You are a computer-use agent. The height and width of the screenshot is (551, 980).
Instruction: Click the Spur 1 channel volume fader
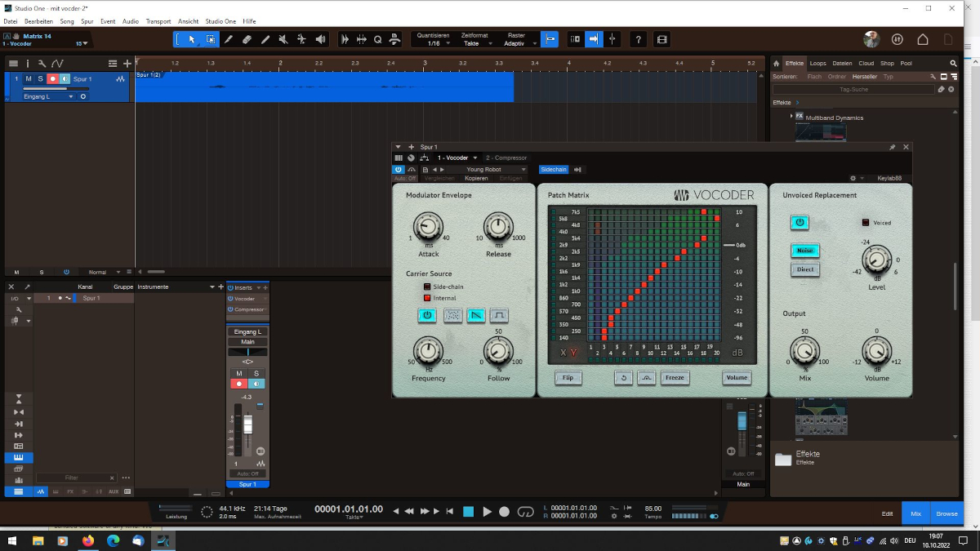pyautogui.click(x=248, y=425)
